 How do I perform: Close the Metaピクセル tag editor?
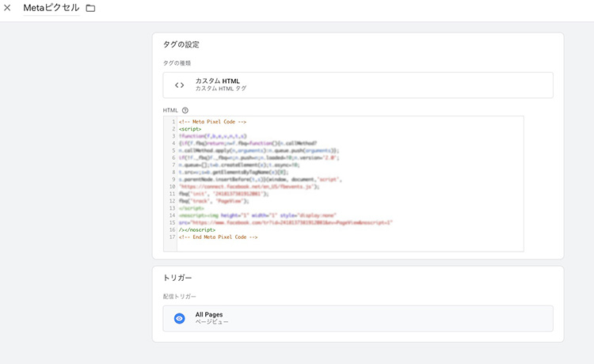click(x=7, y=8)
